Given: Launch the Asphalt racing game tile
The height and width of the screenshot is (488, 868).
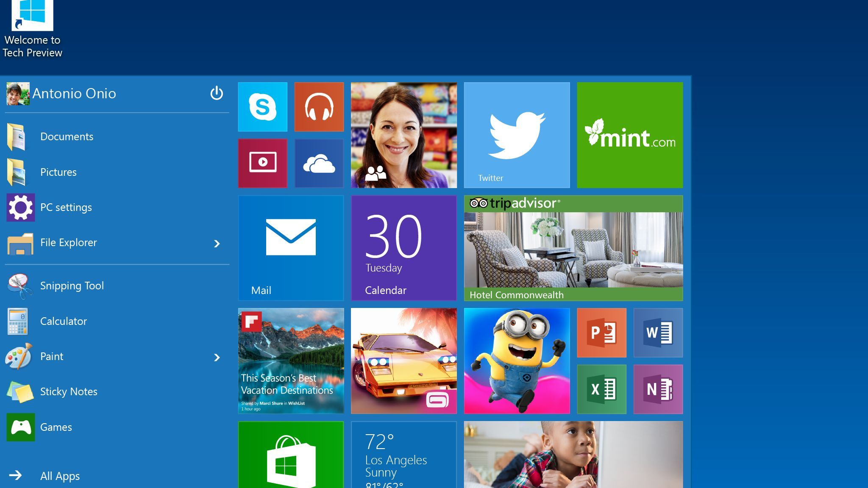Looking at the screenshot, I should [x=403, y=361].
